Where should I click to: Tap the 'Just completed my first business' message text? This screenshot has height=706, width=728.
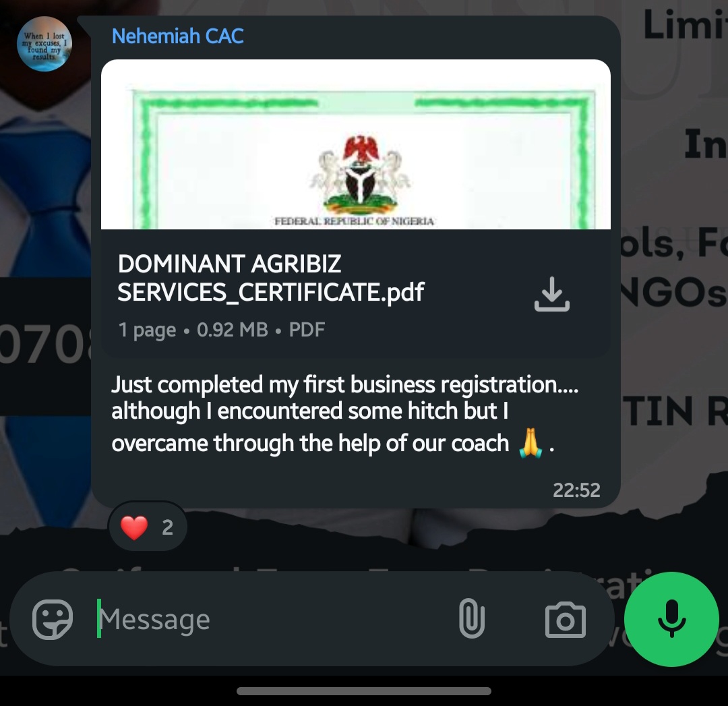(x=274, y=384)
